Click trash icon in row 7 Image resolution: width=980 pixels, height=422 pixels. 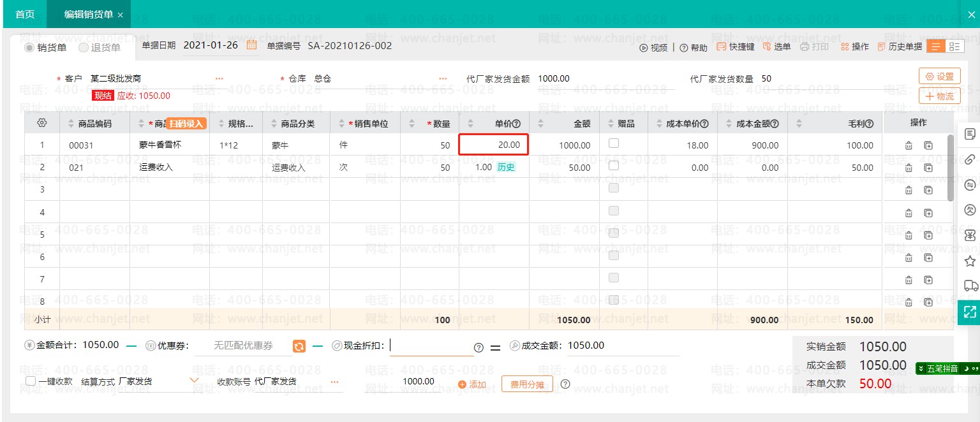(x=909, y=279)
